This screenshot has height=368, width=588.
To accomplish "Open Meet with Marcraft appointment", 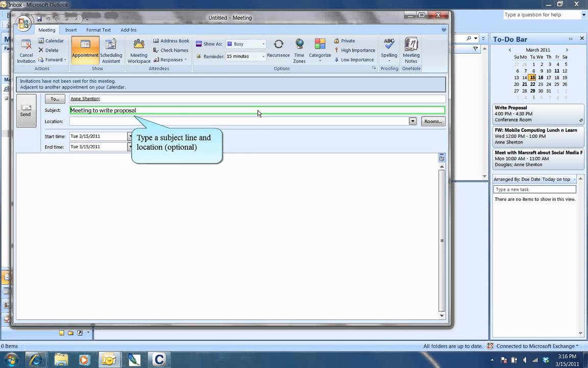I will [538, 158].
